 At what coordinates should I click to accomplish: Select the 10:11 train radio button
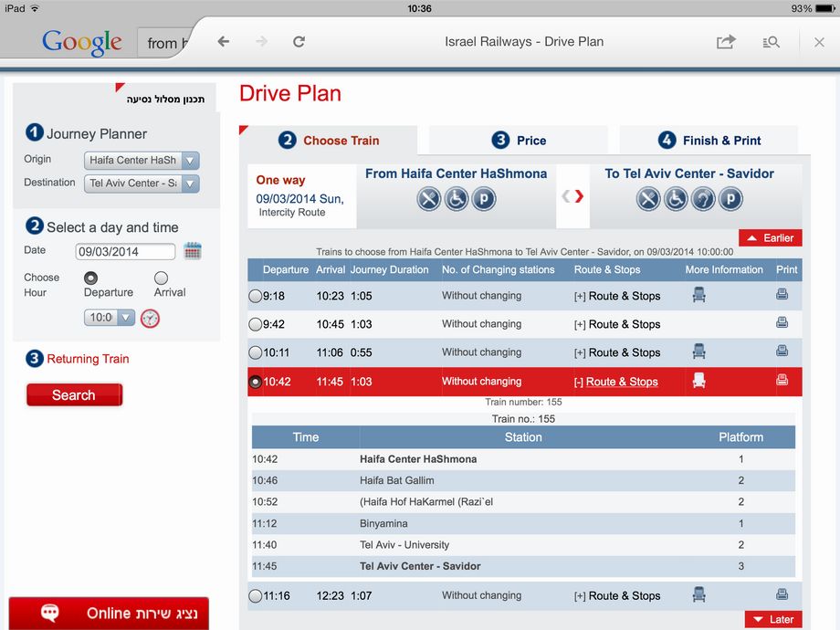(x=256, y=352)
